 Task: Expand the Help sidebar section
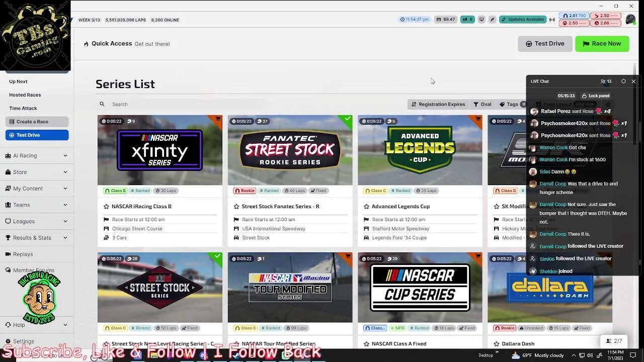(36, 325)
